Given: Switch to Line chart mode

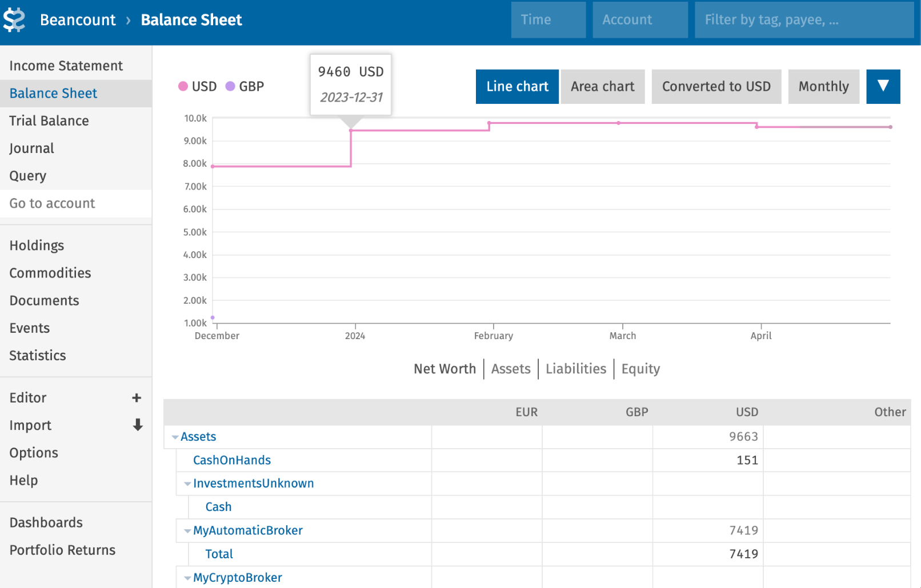Looking at the screenshot, I should pos(517,86).
